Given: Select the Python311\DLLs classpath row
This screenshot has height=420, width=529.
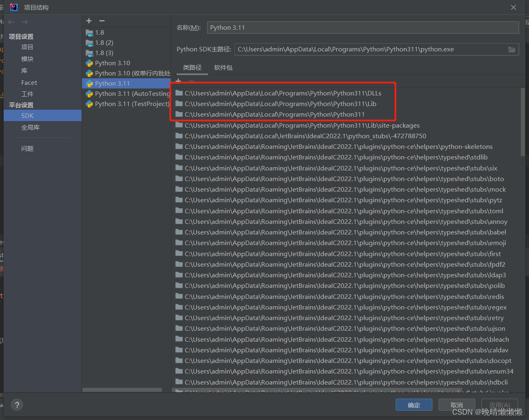Looking at the screenshot, I should (x=347, y=93).
